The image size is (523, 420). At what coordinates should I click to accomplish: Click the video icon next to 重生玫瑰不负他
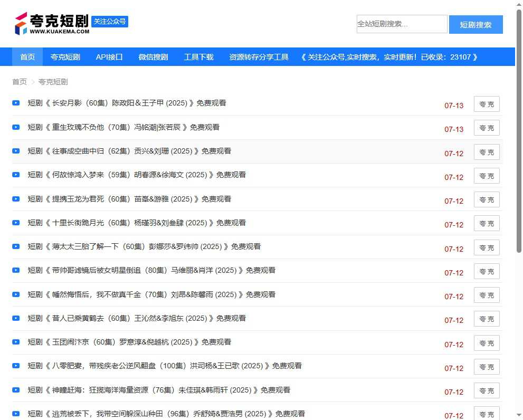15,127
